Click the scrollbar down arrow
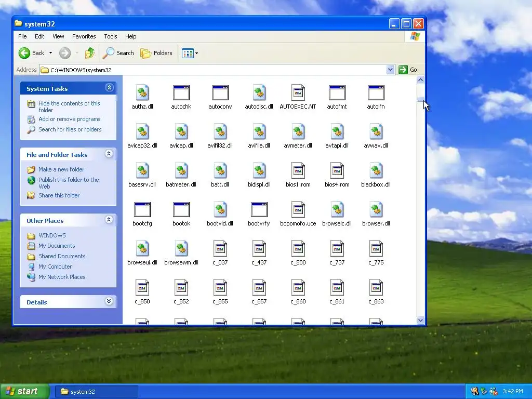This screenshot has height=399, width=532. (420, 320)
